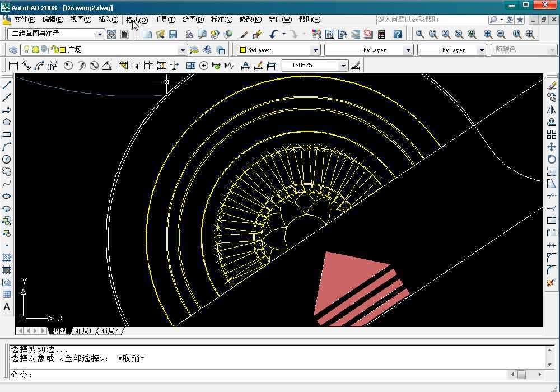Click the yellow ByLayer color swatch
Viewport: 560px width, 392px height.
coord(243,50)
